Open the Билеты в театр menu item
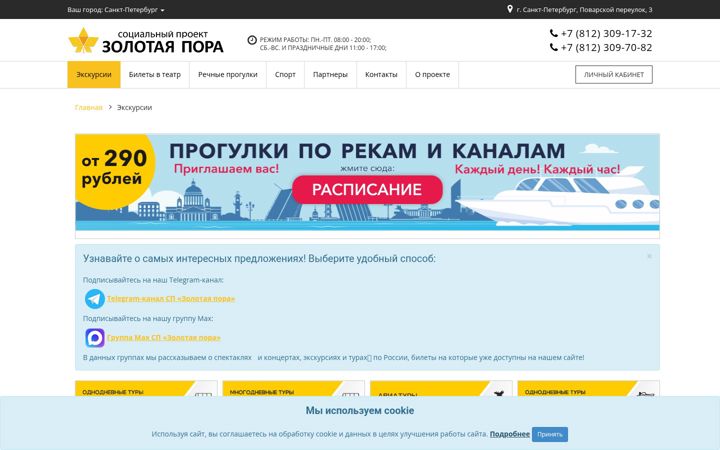 click(155, 74)
